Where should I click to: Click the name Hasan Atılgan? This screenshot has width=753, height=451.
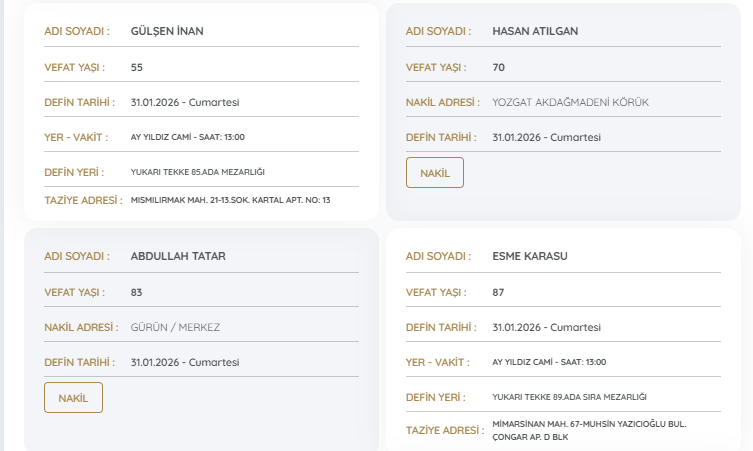pos(535,30)
